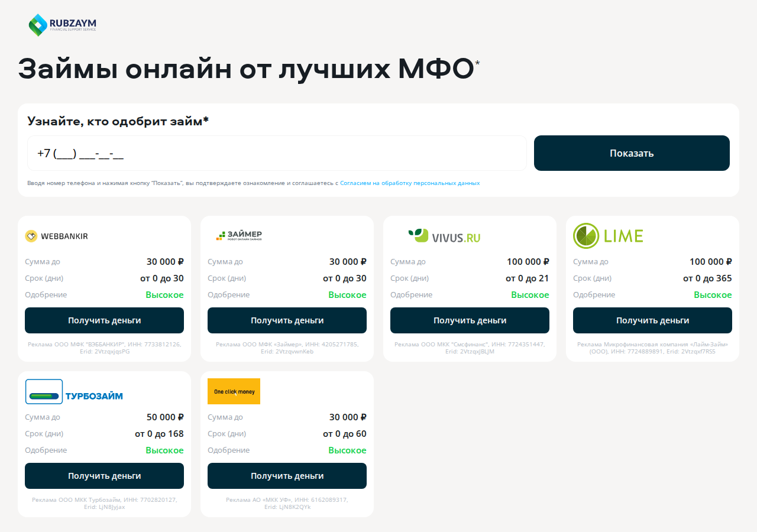Click the One click money logo
Viewport: 757px width, 532px height.
[234, 391]
